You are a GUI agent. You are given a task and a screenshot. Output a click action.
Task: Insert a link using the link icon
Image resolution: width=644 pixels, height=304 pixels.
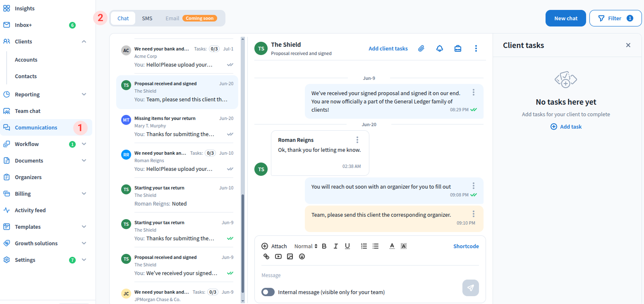[266, 256]
